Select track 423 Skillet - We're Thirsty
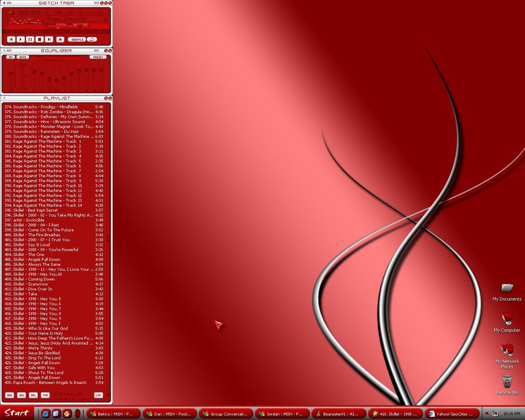525x420 pixels. coord(54,348)
